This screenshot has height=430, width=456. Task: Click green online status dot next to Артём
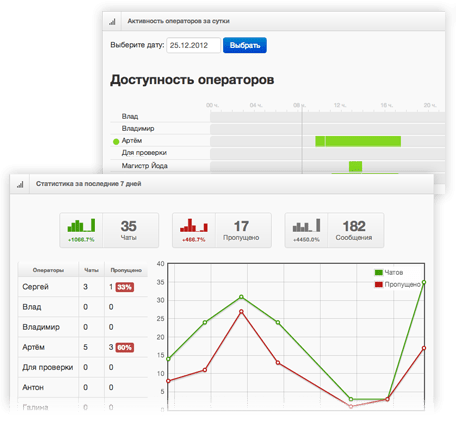point(116,142)
